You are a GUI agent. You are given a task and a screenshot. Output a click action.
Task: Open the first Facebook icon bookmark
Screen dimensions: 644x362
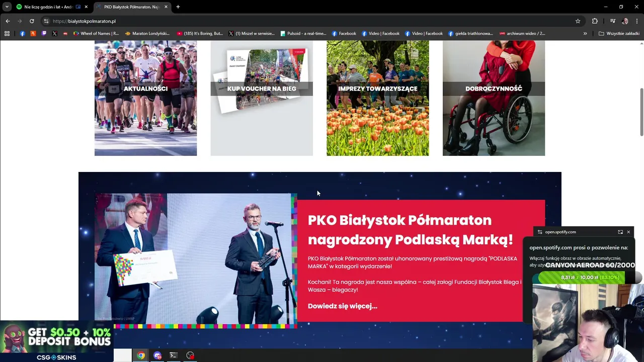pos(22,34)
